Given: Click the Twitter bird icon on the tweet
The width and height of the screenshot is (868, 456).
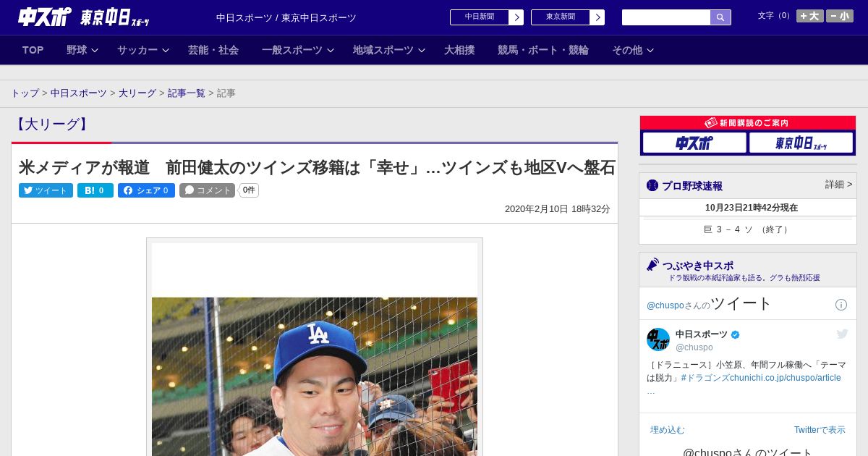Looking at the screenshot, I should click(842, 334).
